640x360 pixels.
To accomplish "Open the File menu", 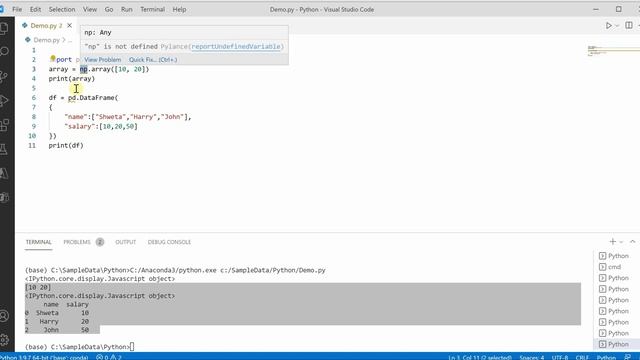I will (17, 9).
